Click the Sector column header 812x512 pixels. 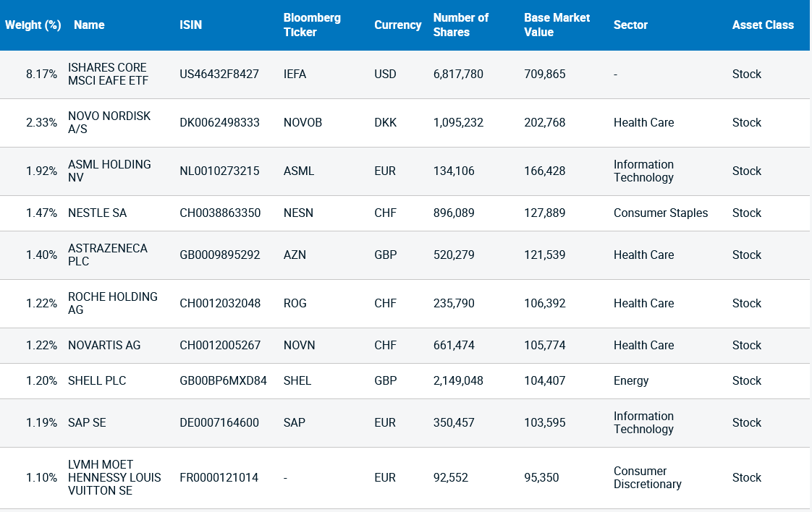[x=631, y=25]
